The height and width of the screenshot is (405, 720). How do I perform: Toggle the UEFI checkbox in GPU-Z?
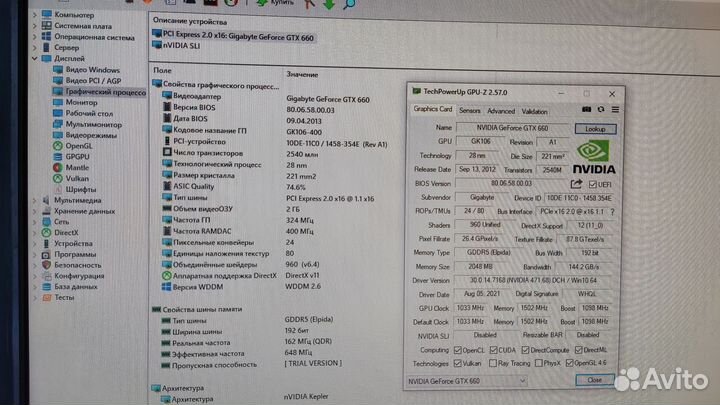click(x=592, y=184)
